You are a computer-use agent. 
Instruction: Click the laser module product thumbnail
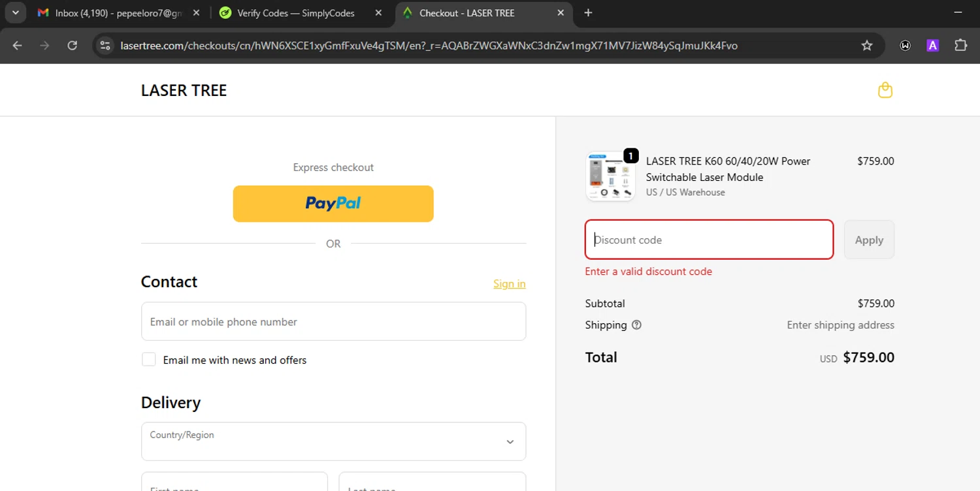610,176
